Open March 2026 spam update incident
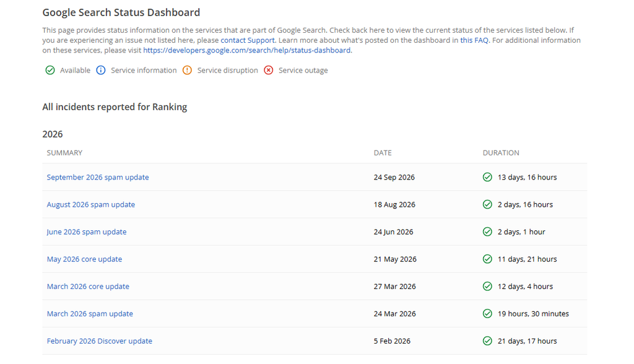The width and height of the screenshot is (634, 364). pyautogui.click(x=90, y=314)
